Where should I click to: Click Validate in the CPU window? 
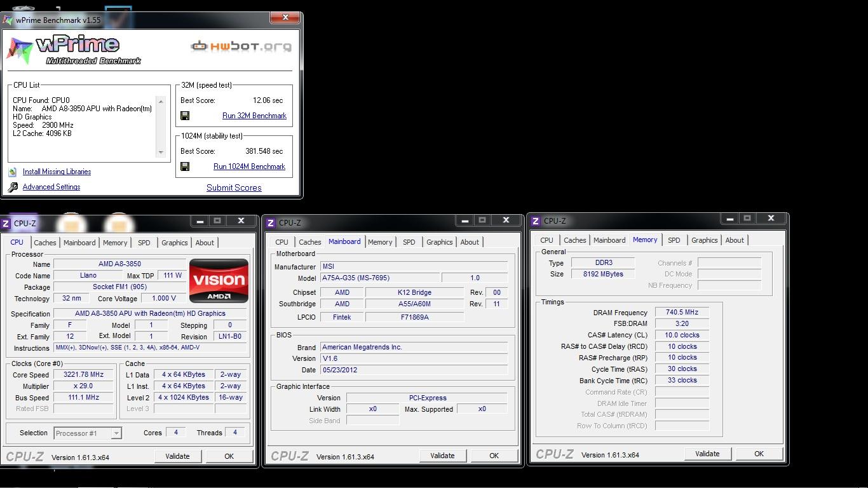pos(177,456)
